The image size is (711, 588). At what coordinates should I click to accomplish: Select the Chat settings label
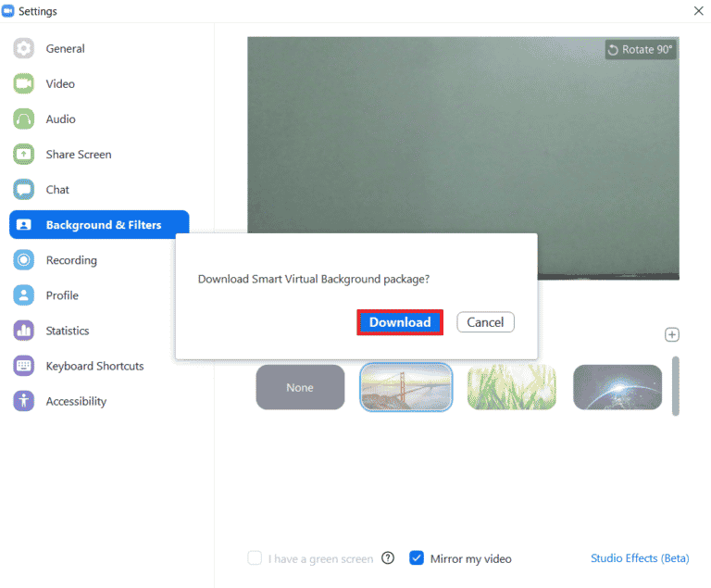(x=57, y=190)
